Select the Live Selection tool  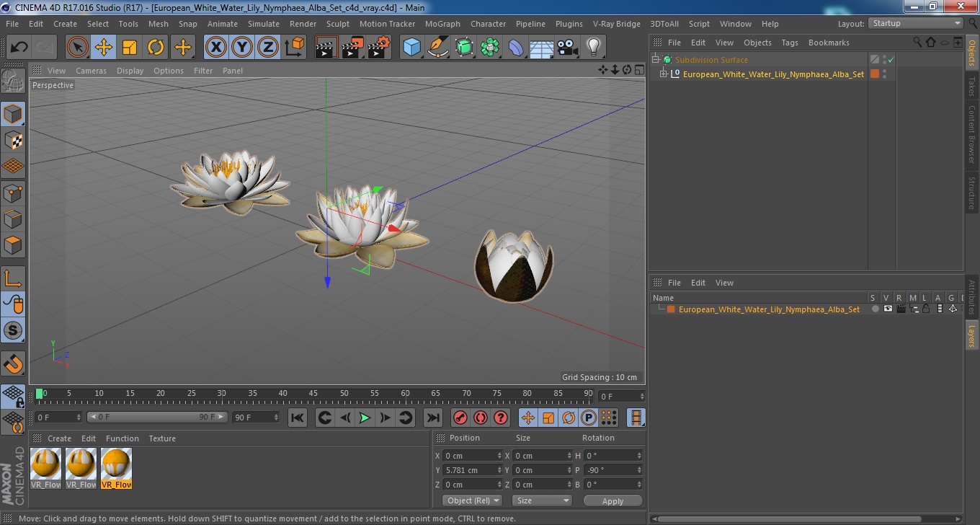click(78, 48)
